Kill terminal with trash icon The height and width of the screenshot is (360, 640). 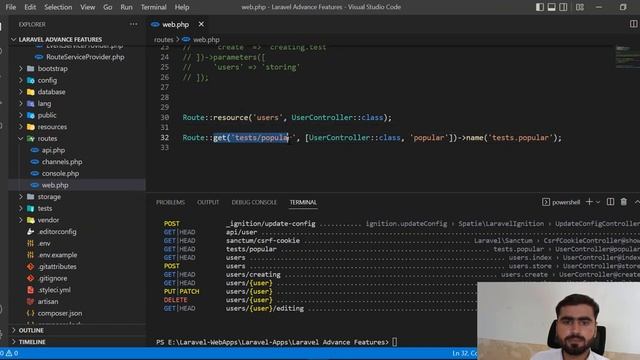point(623,202)
